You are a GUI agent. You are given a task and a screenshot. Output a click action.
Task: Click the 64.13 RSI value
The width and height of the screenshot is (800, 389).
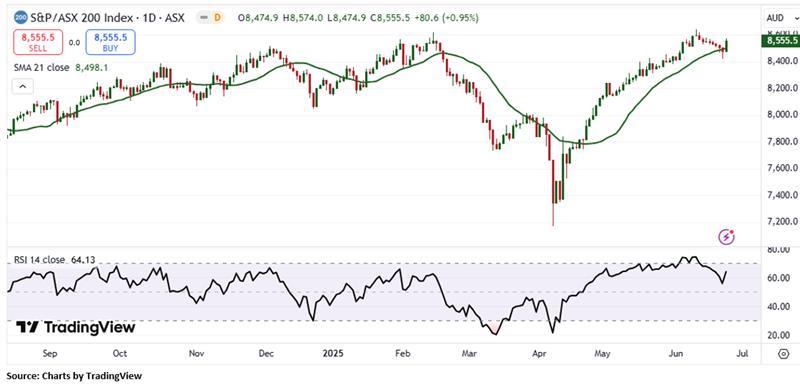click(84, 259)
